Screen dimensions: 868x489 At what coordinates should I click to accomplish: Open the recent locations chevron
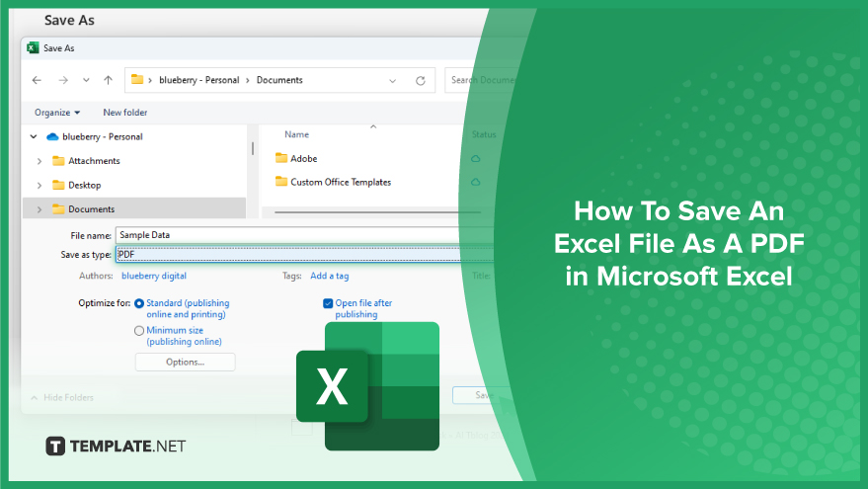click(x=86, y=80)
